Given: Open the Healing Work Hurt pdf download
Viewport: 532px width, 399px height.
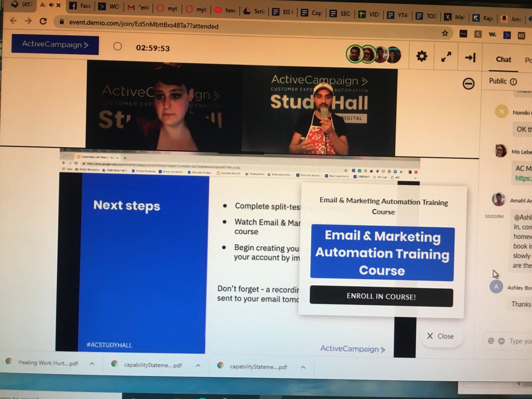Looking at the screenshot, I should [x=42, y=363].
